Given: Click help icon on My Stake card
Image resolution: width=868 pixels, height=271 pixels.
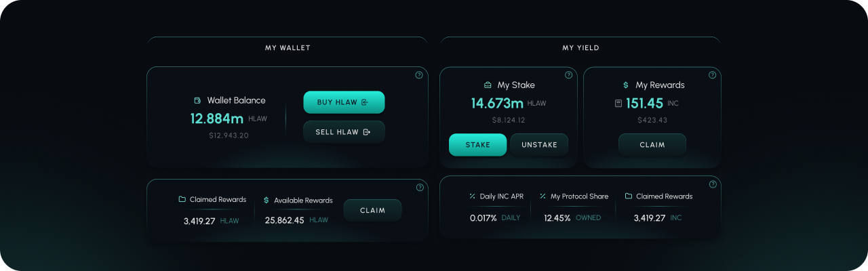Looking at the screenshot, I should (568, 75).
